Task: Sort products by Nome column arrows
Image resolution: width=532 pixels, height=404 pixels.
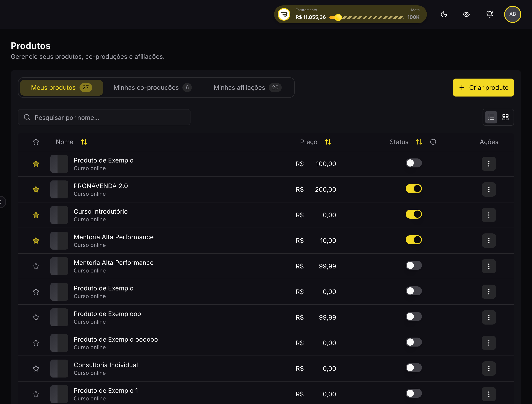Action: click(x=84, y=142)
